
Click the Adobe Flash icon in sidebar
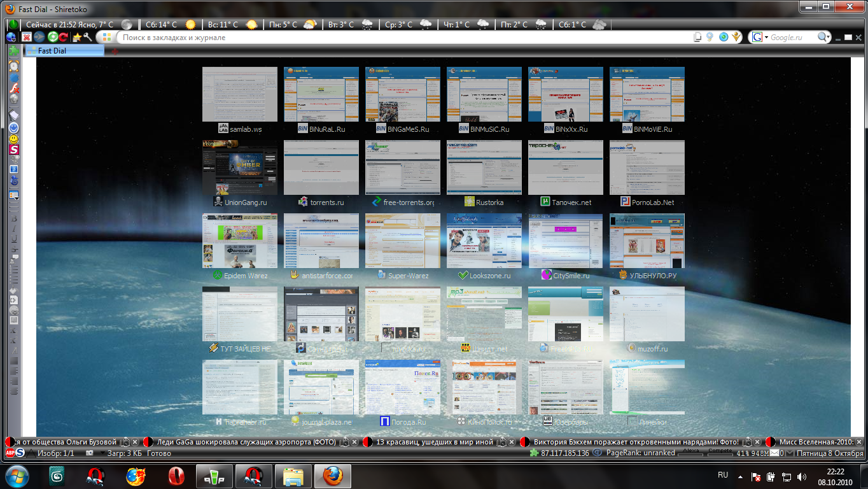(x=13, y=89)
